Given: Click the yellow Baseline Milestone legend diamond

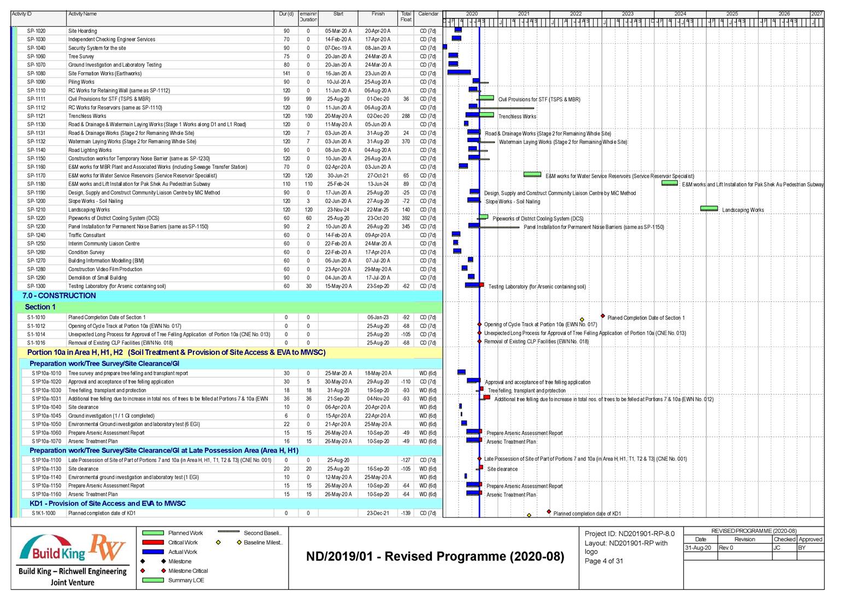Looking at the screenshot, I should [x=239, y=542].
